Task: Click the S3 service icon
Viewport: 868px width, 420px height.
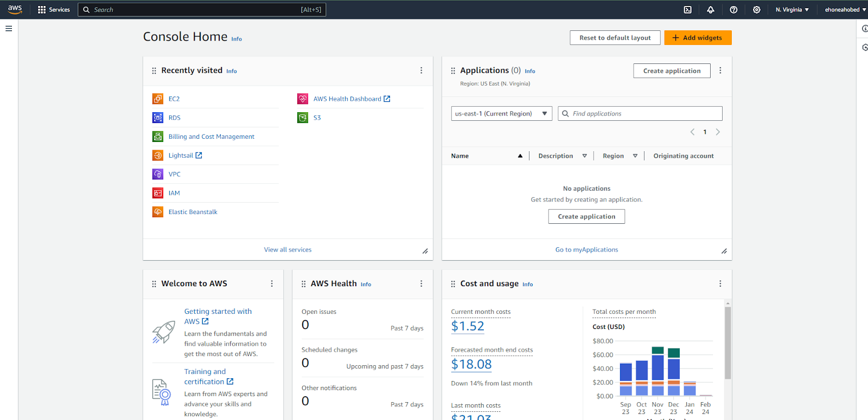Action: 303,118
